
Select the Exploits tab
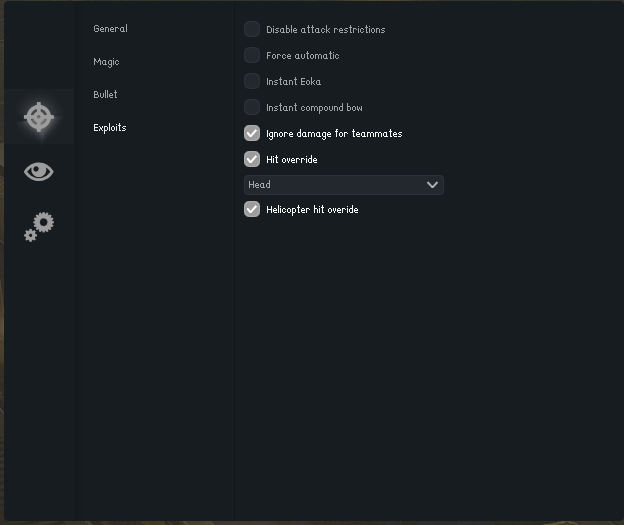pyautogui.click(x=110, y=128)
